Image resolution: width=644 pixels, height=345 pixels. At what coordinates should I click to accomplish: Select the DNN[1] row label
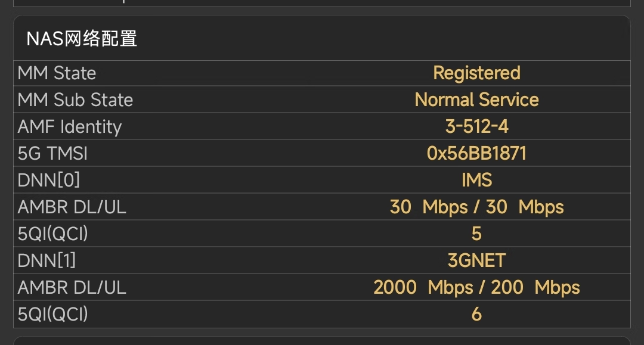[x=47, y=261]
